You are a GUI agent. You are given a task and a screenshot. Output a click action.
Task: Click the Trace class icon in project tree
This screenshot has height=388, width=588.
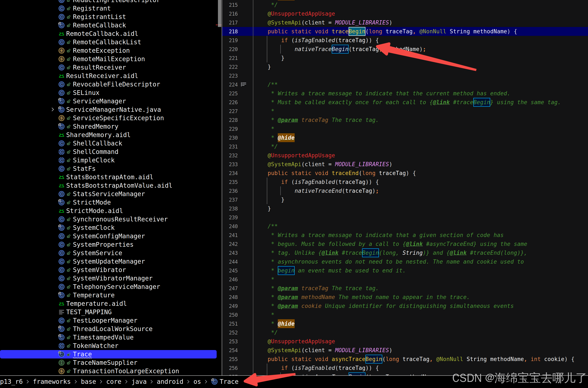click(x=61, y=354)
